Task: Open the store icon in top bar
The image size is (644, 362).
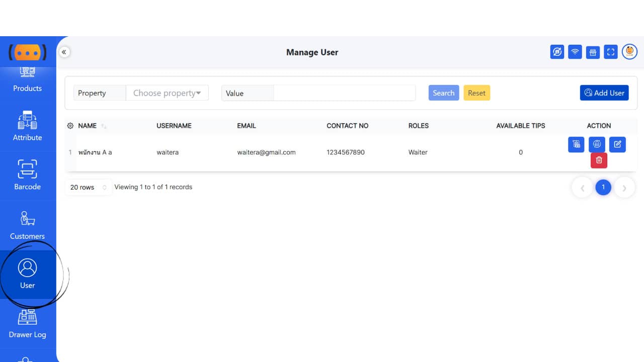Action: 593,52
